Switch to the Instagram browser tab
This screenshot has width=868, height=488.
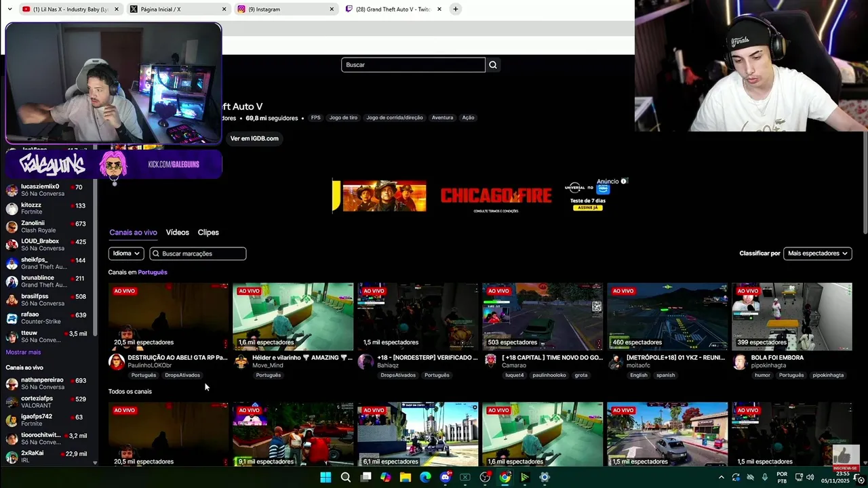(x=288, y=9)
